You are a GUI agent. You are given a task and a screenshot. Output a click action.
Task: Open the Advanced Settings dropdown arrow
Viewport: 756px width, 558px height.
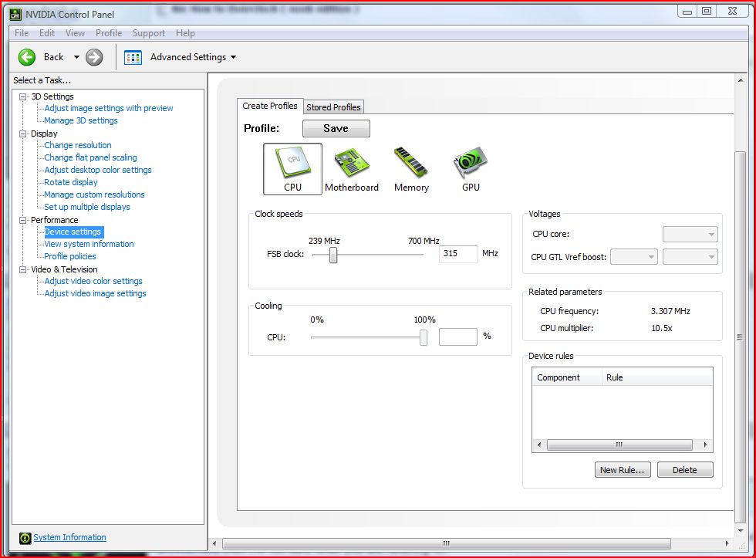[233, 57]
